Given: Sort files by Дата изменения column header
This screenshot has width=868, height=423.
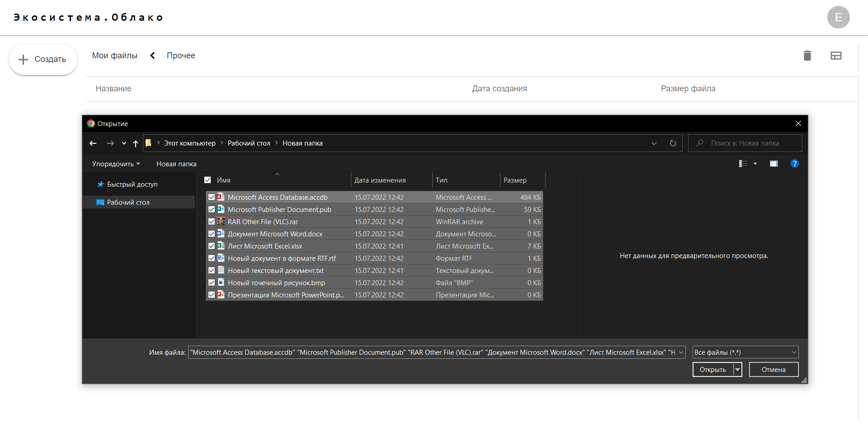Looking at the screenshot, I should [x=391, y=180].
